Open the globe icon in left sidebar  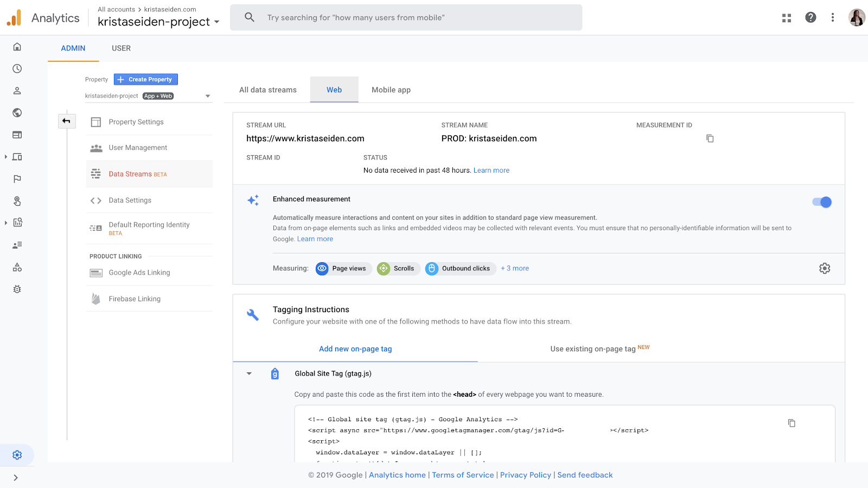pyautogui.click(x=17, y=113)
